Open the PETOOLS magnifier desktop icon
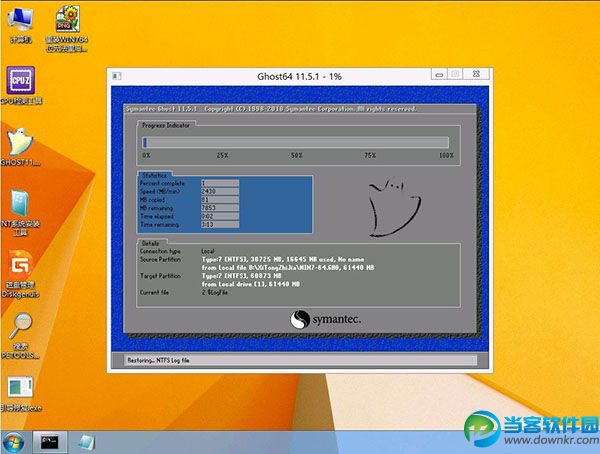The width and height of the screenshot is (600, 454). pos(21,335)
